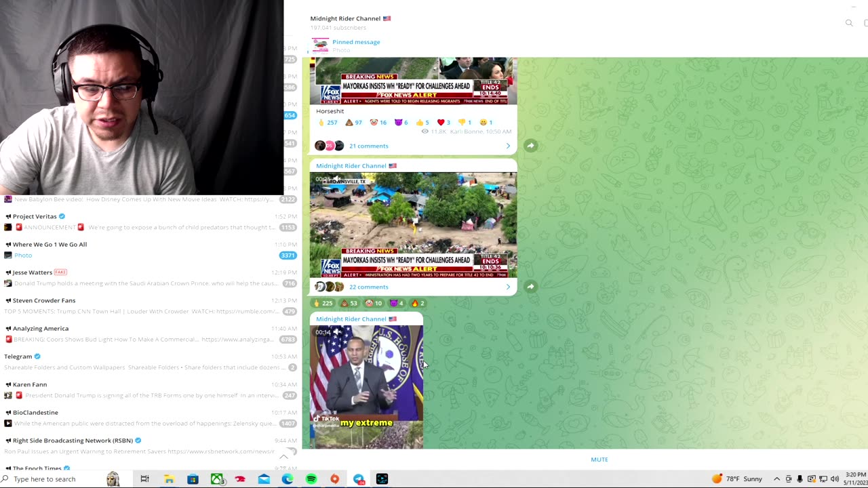Screen dimensions: 868x488
Task: Open the top Fox News Mayorkas image
Action: (413, 81)
